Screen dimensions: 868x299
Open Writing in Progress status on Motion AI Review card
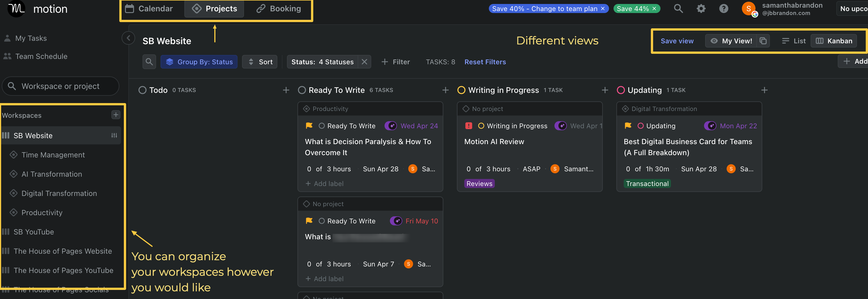tap(513, 126)
